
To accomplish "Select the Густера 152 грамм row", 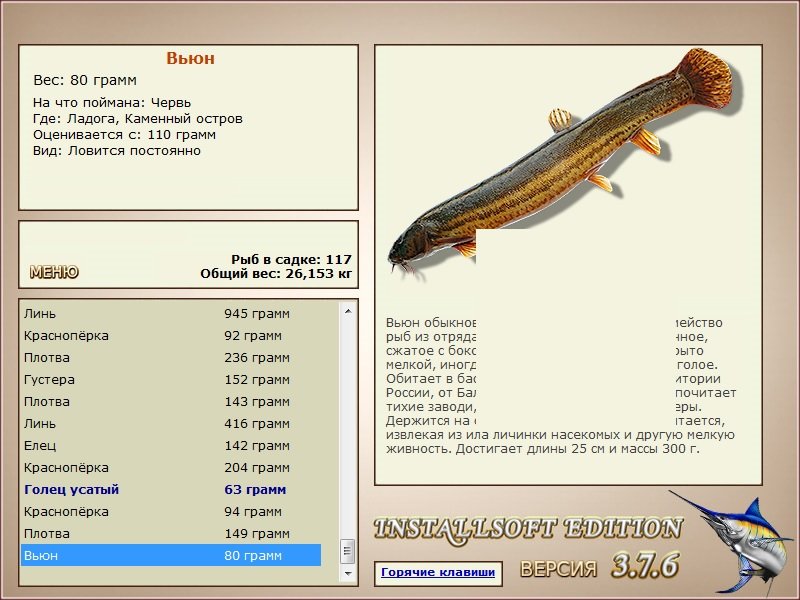I will click(171, 380).
